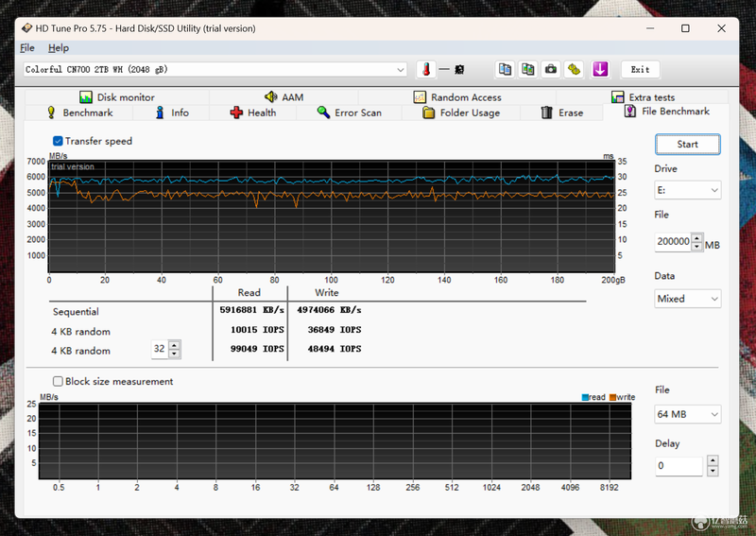The width and height of the screenshot is (756, 536).
Task: Click the camera save screenshot icon
Action: point(551,69)
